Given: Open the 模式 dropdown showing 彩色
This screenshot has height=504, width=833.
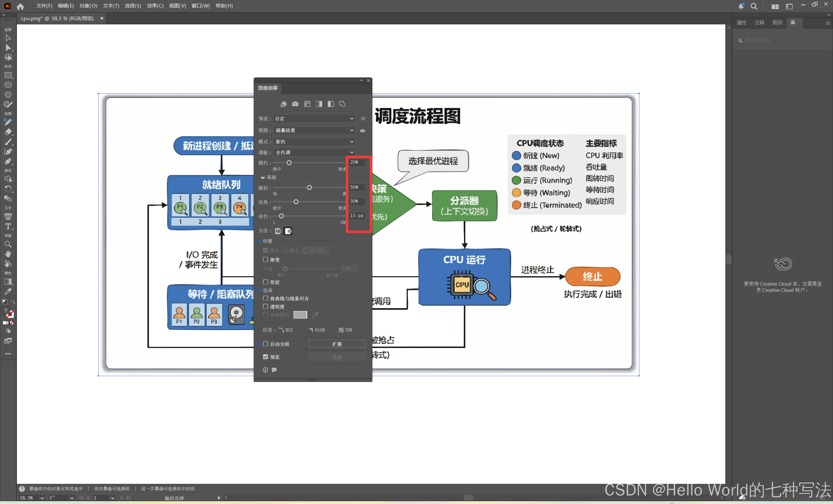Looking at the screenshot, I should (x=314, y=142).
